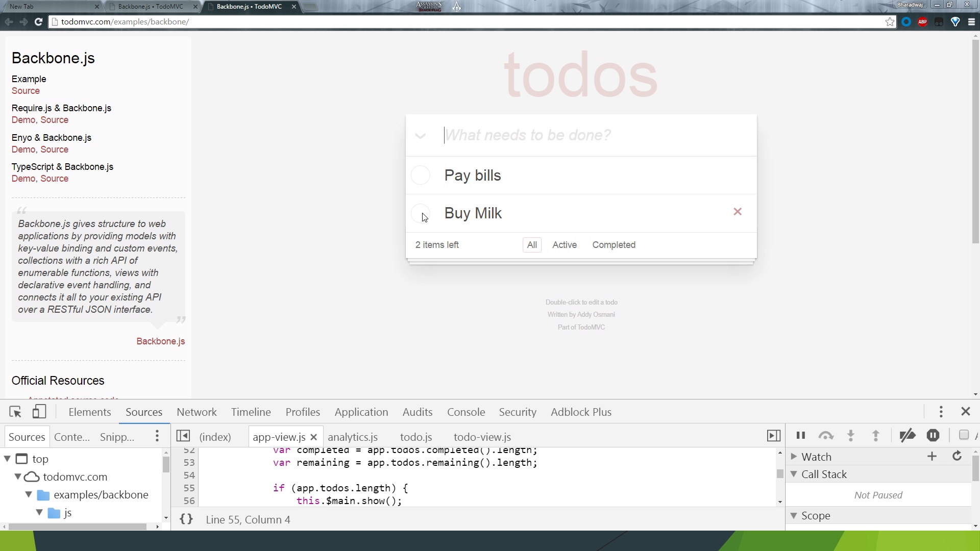The height and width of the screenshot is (551, 980).
Task: Collapse the Scope section
Action: pos(794,515)
